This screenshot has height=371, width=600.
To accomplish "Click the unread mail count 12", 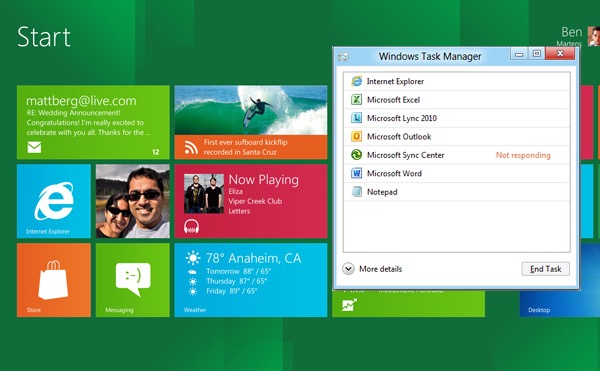I will point(156,152).
